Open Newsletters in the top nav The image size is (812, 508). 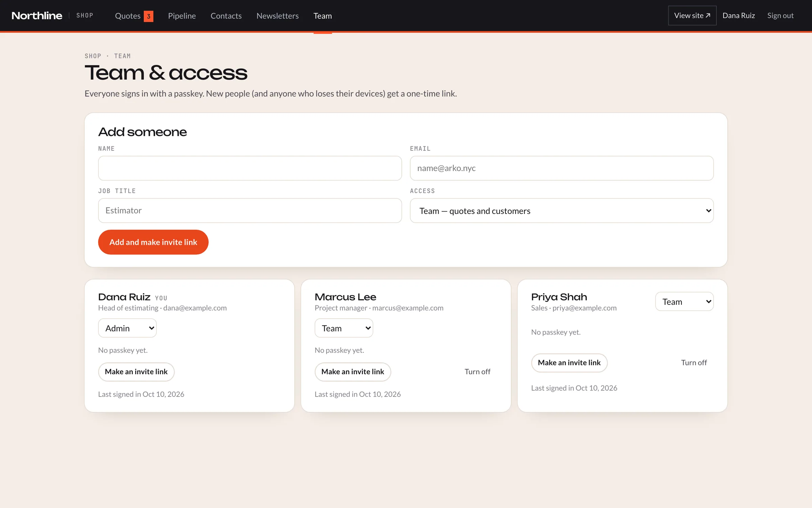[277, 16]
